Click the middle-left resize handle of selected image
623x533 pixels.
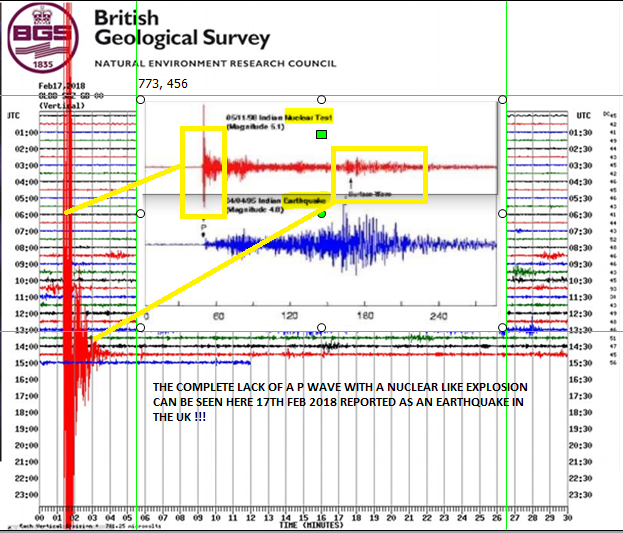coord(141,214)
